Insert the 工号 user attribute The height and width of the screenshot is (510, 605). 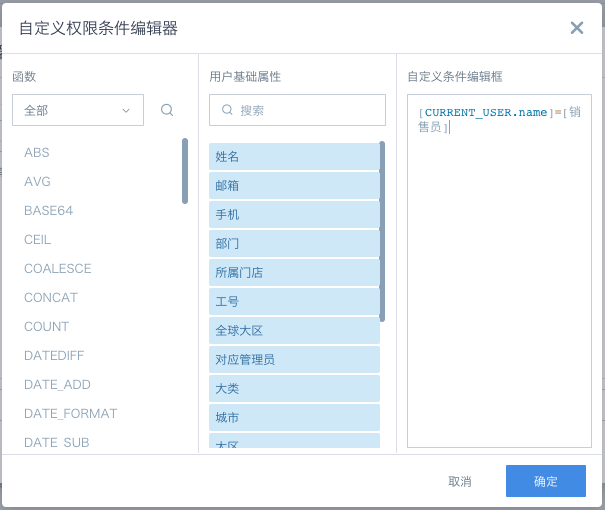[294, 301]
